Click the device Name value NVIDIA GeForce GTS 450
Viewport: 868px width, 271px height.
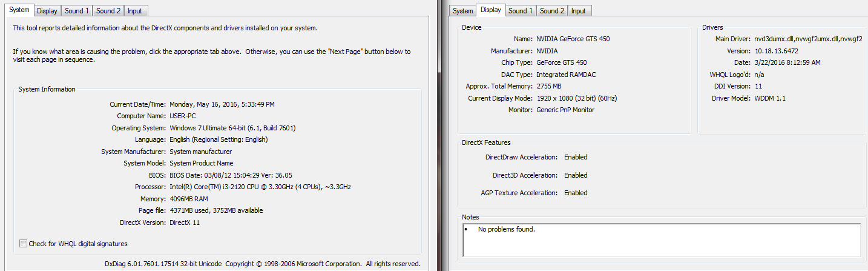tap(573, 39)
